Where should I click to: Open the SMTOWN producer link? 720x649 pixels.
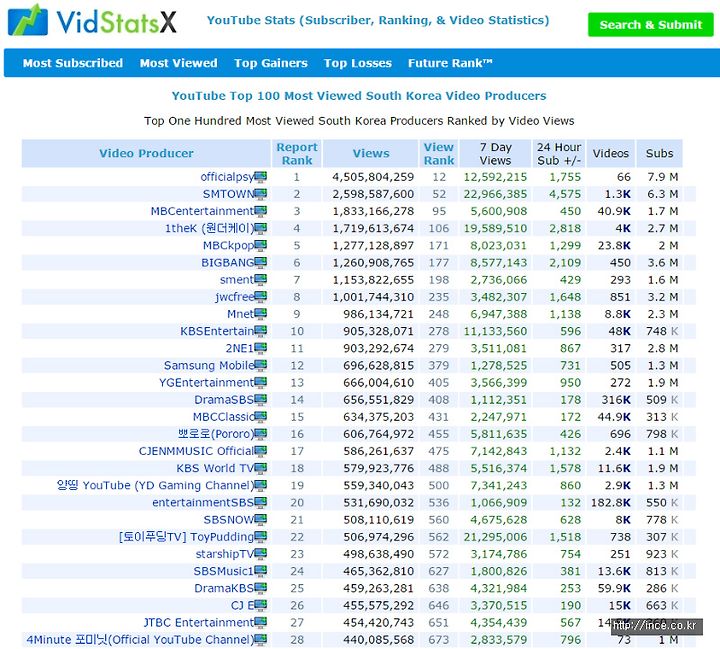pos(229,194)
